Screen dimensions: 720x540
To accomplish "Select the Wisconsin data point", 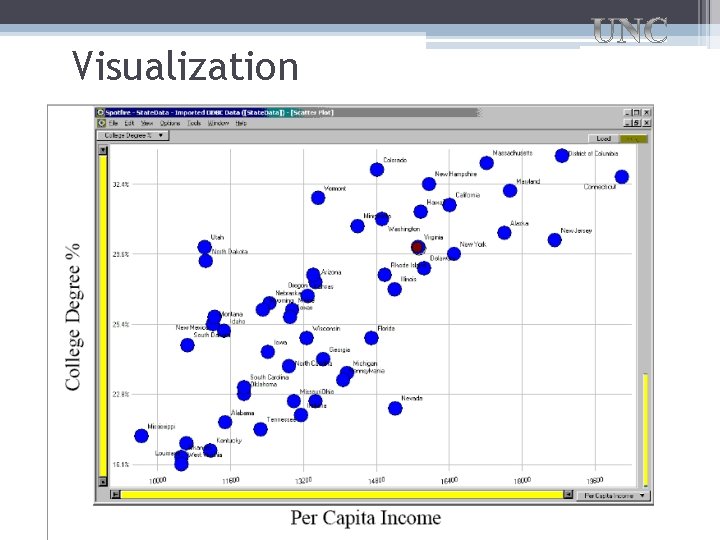I will coord(306,338).
